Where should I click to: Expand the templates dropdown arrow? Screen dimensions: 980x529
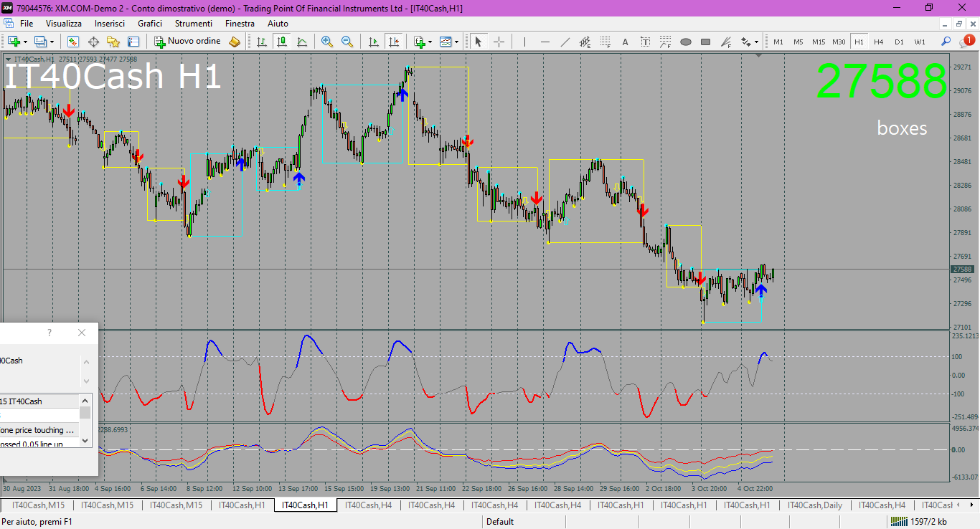(x=458, y=42)
